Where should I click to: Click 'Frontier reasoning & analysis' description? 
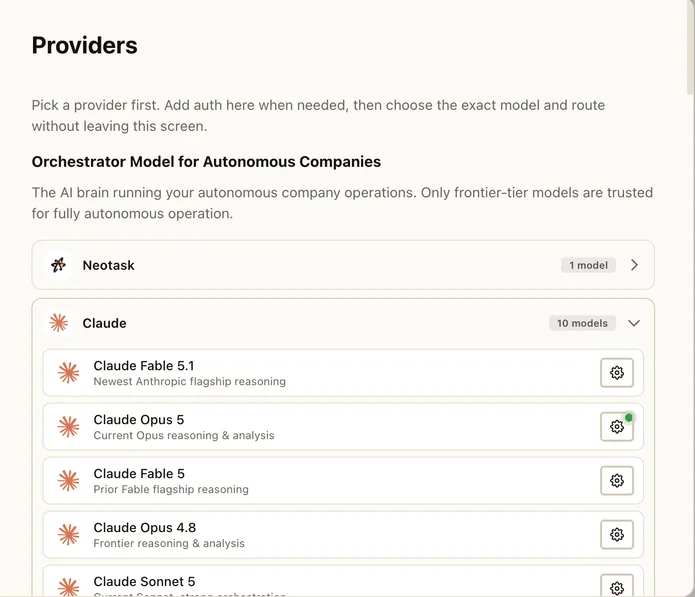169,543
